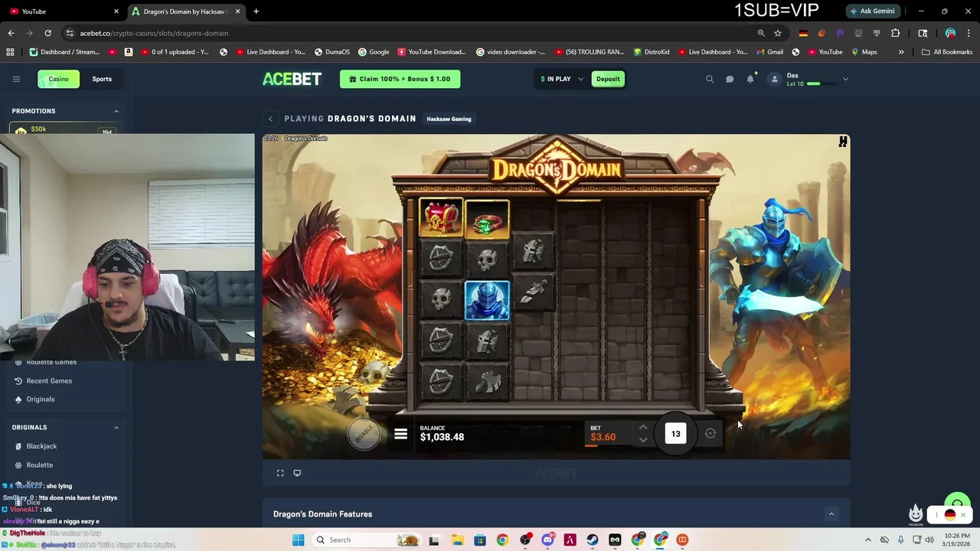Switch to the Casino section
This screenshot has height=551, width=980.
(58, 79)
